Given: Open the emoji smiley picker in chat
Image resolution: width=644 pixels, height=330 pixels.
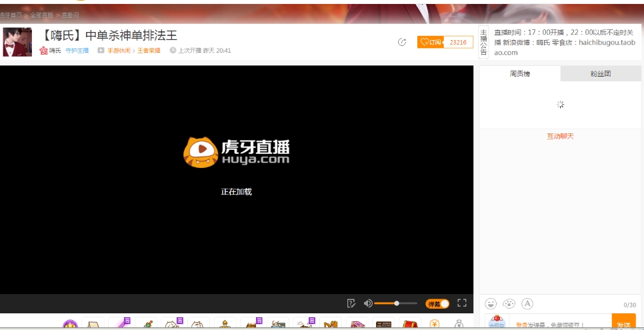Looking at the screenshot, I should 491,304.
